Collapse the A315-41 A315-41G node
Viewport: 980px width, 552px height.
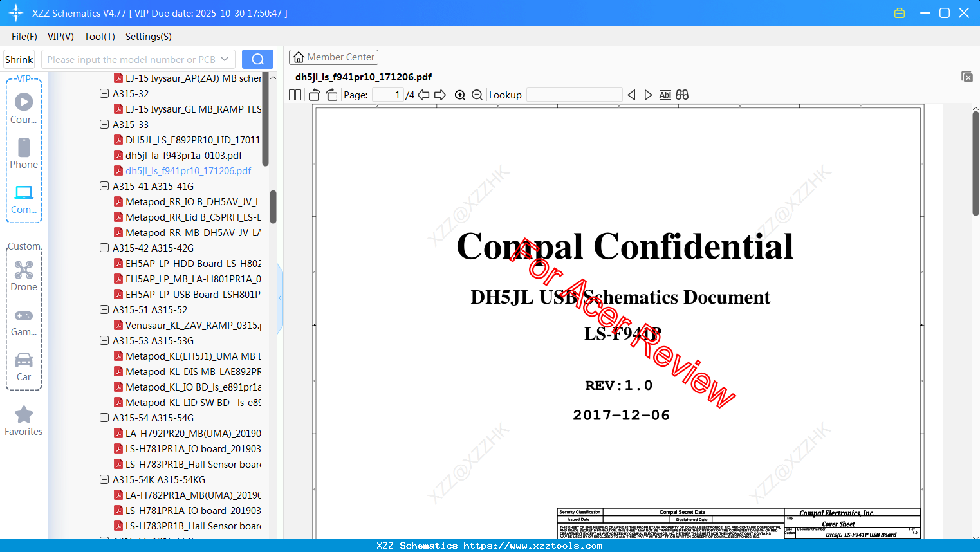click(x=104, y=186)
